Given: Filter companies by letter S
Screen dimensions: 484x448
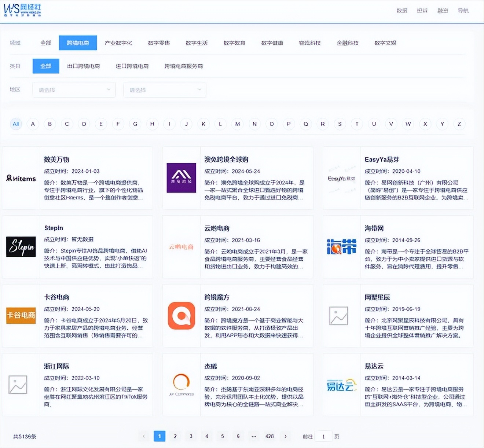Looking at the screenshot, I should pos(340,124).
